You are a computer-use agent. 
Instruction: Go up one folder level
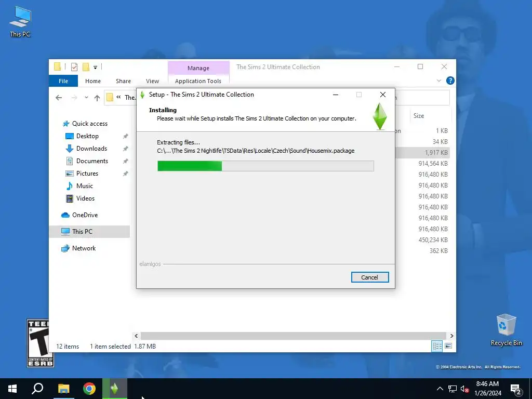pyautogui.click(x=97, y=98)
